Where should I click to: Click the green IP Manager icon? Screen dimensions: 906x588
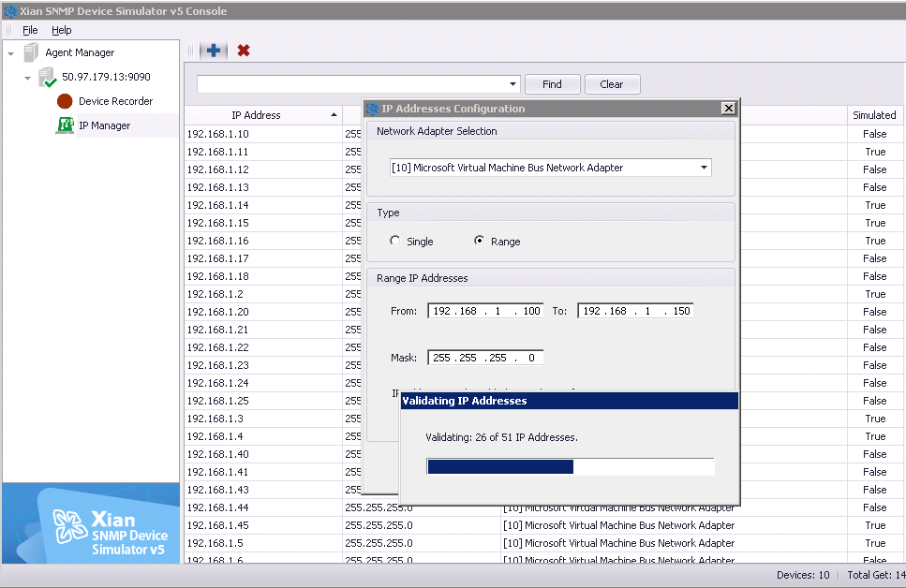(x=65, y=125)
